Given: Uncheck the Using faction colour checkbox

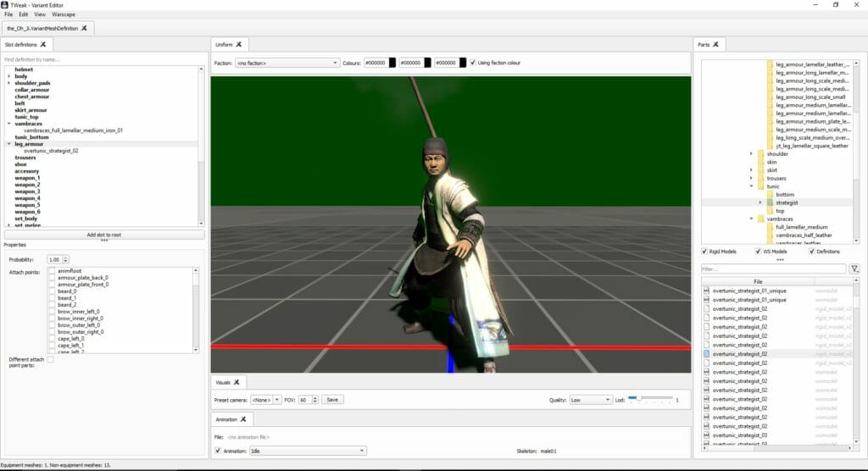Looking at the screenshot, I should (473, 63).
